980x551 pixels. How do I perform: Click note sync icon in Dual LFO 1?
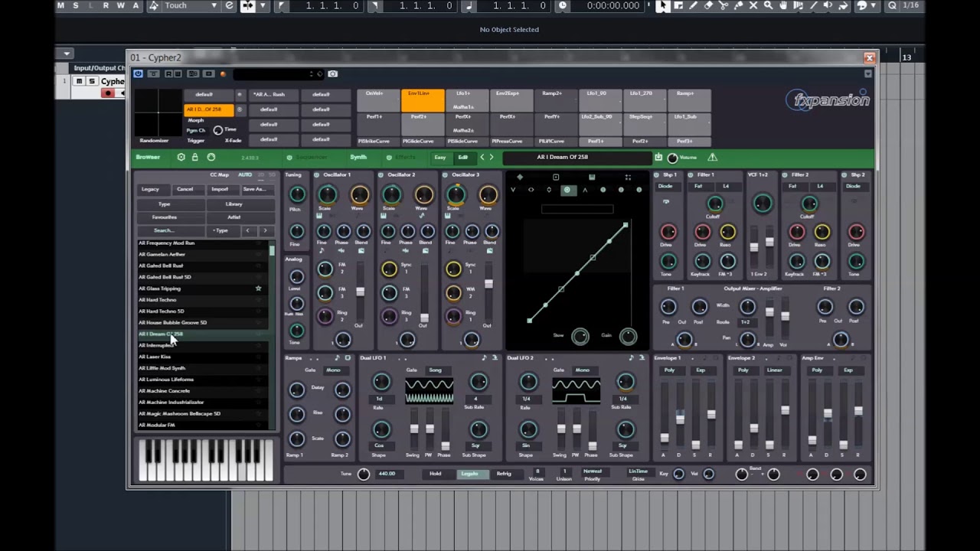pyautogui.click(x=484, y=358)
